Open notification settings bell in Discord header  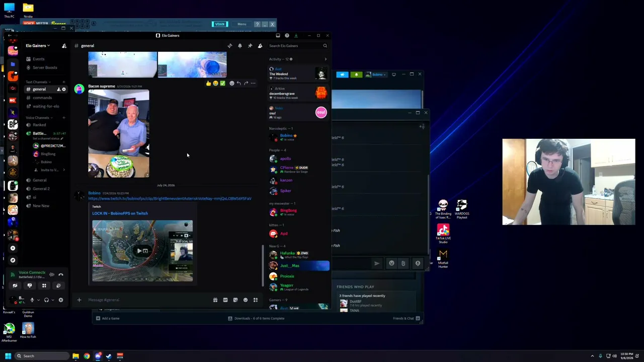[x=240, y=46]
